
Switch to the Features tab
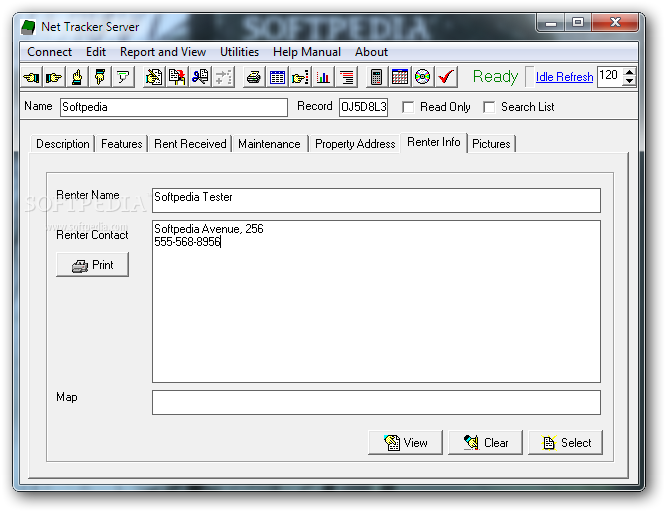121,144
